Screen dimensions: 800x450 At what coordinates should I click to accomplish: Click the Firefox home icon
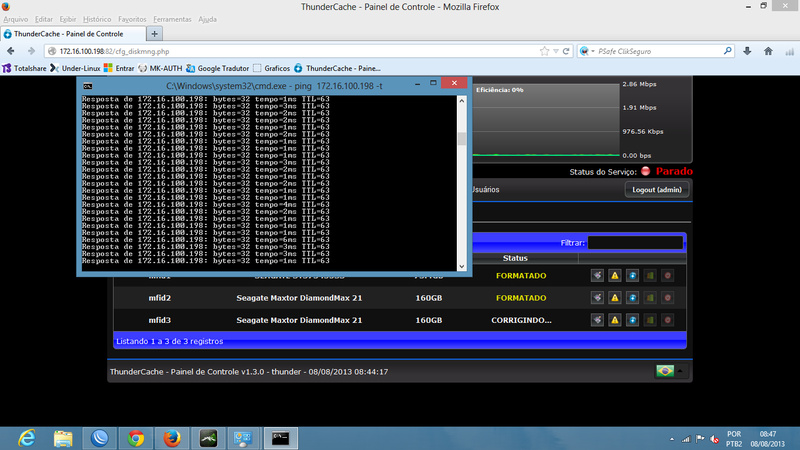[x=768, y=51]
